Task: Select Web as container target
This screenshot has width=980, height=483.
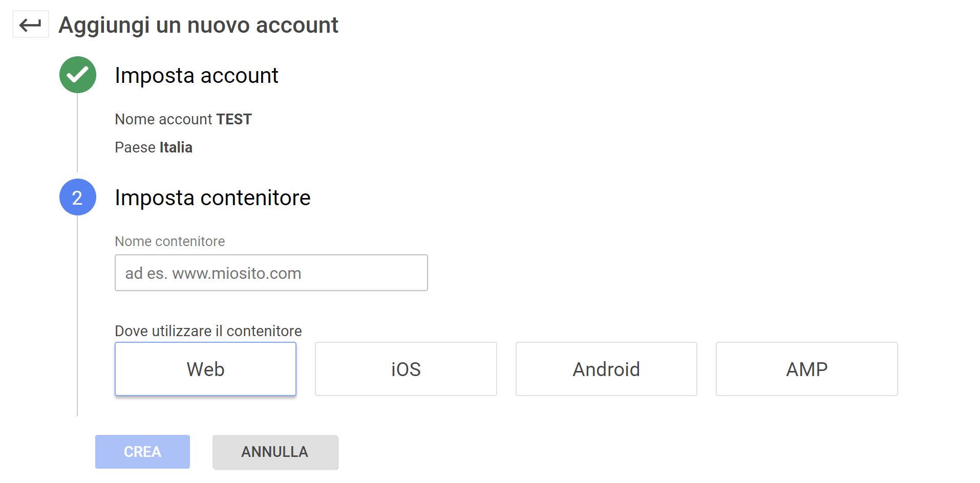Action: click(205, 369)
